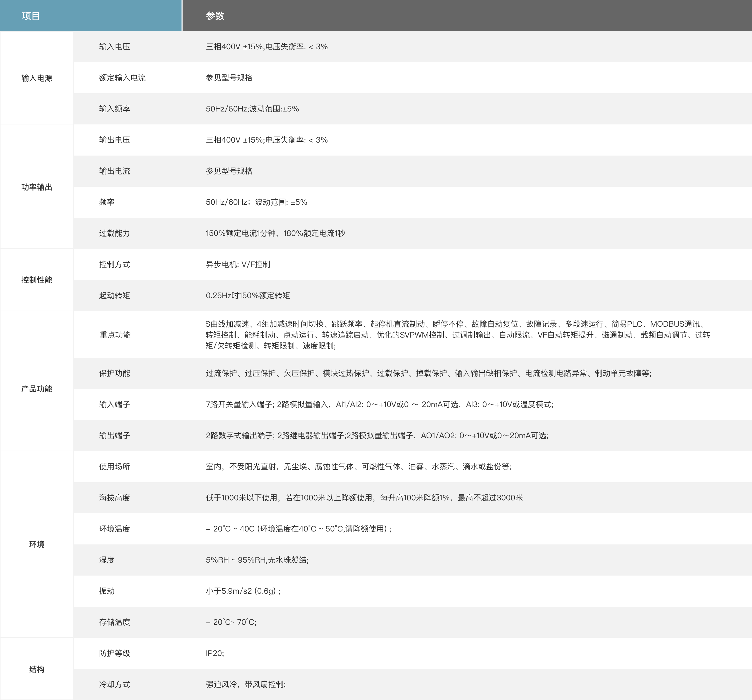The image size is (752, 700).
Task: Select the 输入电源 category cell
Action: click(x=37, y=78)
